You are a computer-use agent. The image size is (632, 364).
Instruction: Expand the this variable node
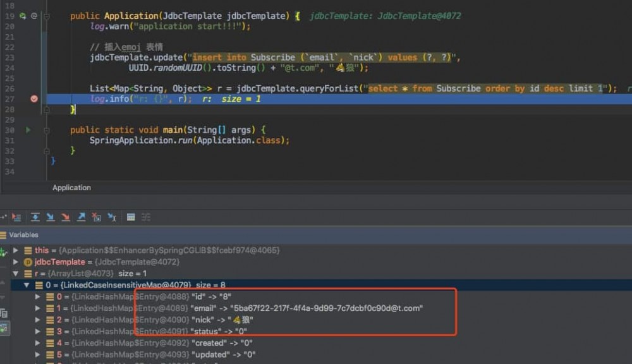[15, 250]
